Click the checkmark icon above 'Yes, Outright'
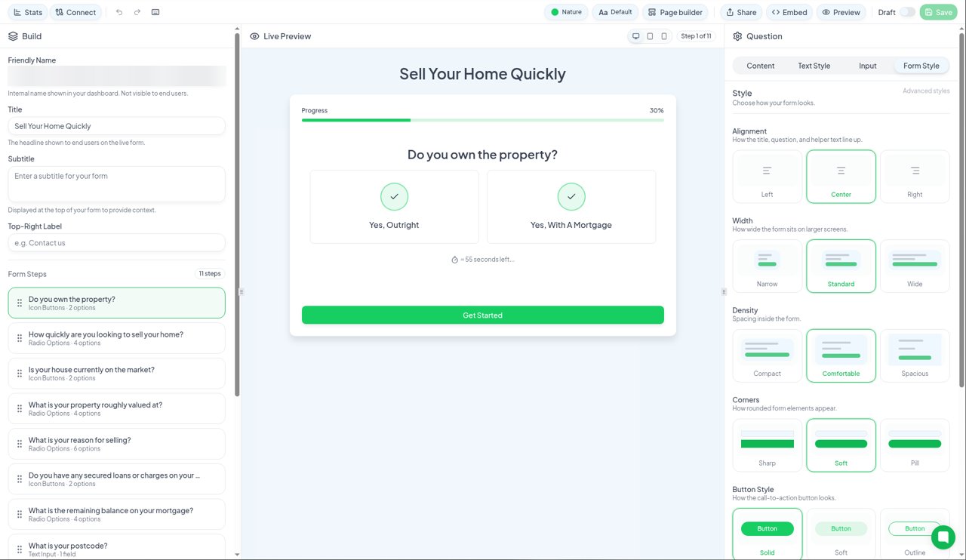The width and height of the screenshot is (966, 560). tap(395, 197)
